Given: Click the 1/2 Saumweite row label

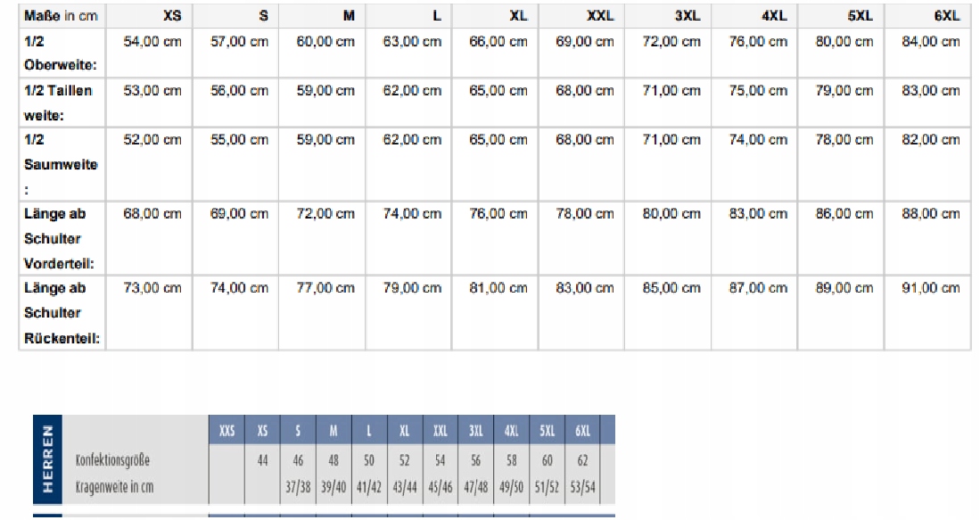Looking at the screenshot, I should click(61, 164).
